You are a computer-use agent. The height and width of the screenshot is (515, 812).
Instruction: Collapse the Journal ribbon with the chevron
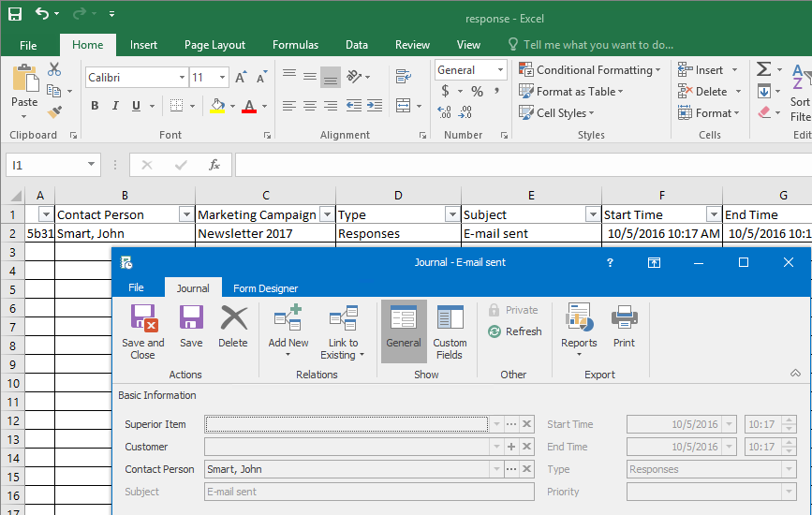coord(795,374)
